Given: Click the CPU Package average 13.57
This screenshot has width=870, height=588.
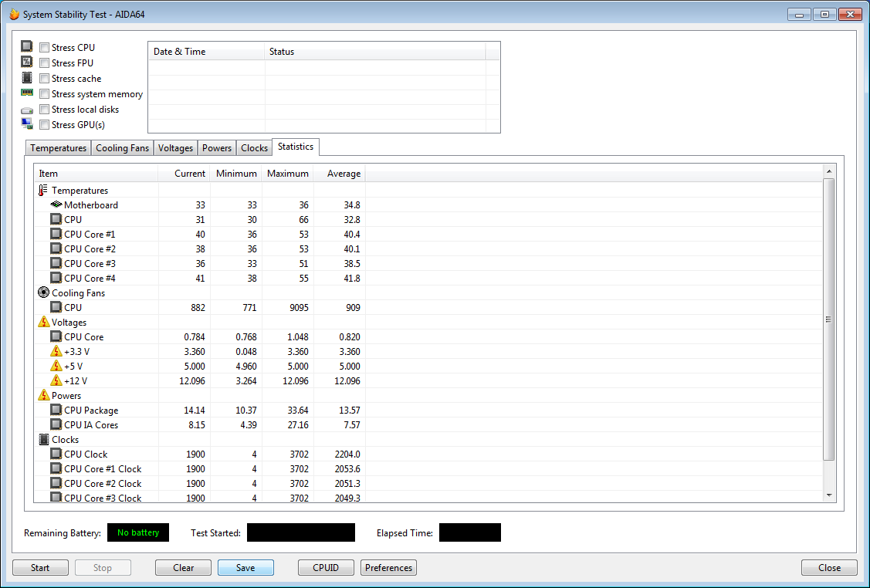Looking at the screenshot, I should click(x=350, y=410).
